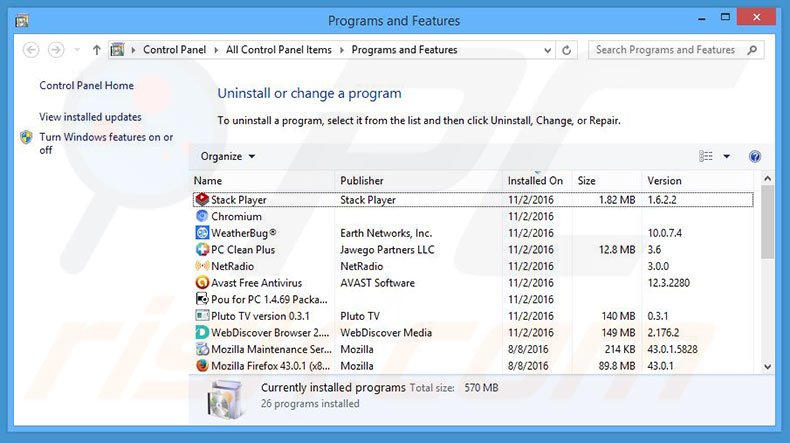Go forward with the Forward arrow
Image resolution: width=790 pixels, height=443 pixels.
(x=56, y=50)
